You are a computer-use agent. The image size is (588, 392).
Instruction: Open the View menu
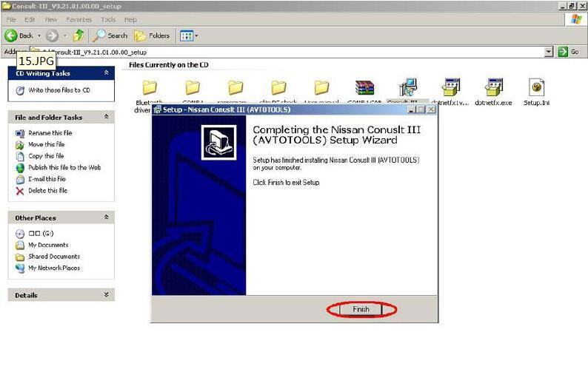(x=50, y=19)
